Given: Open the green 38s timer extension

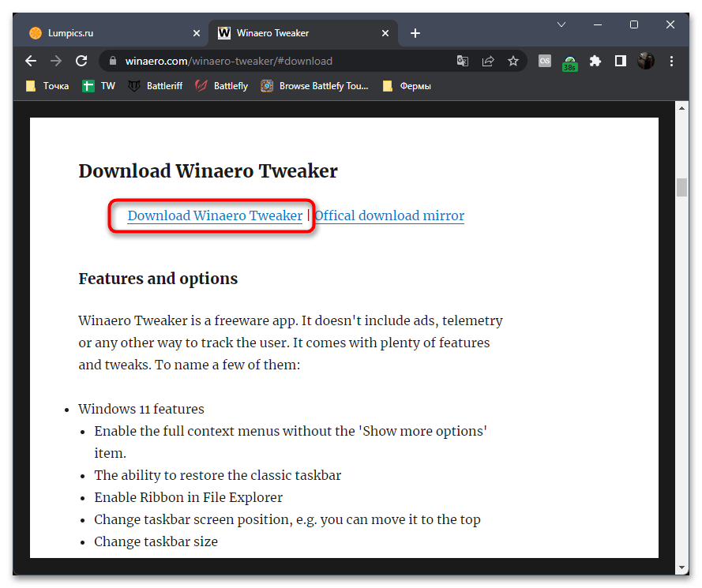Looking at the screenshot, I should (x=570, y=62).
